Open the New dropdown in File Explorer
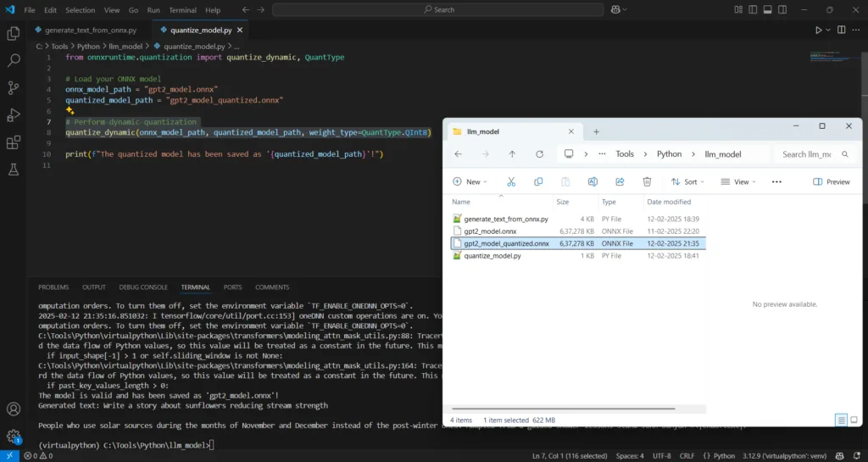Screen dimensions: 868x462 point(470,181)
